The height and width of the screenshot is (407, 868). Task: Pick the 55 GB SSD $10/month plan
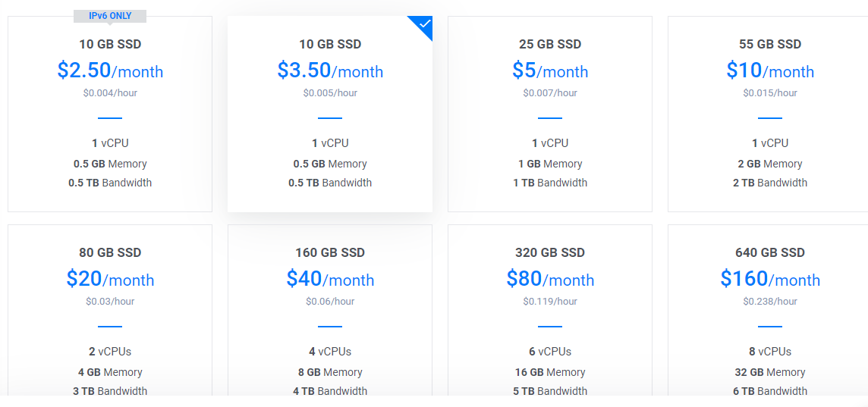pos(770,70)
